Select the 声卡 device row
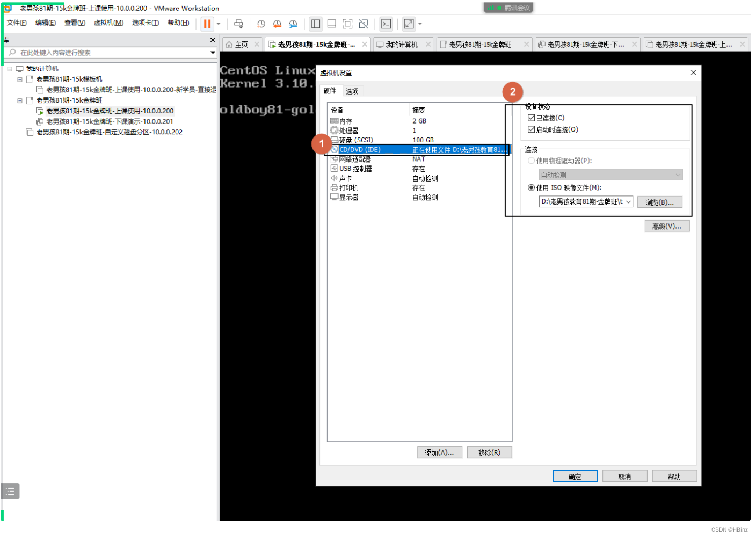The image size is (756, 537). click(x=419, y=178)
